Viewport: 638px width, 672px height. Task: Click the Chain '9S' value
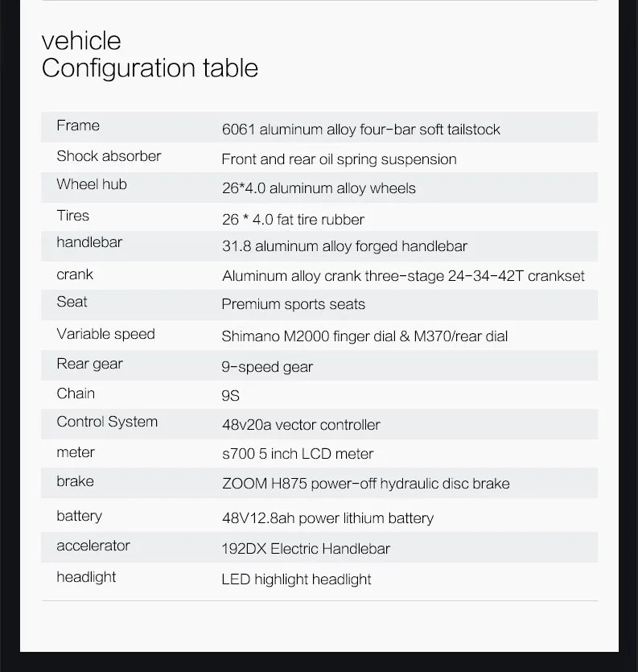pos(231,396)
